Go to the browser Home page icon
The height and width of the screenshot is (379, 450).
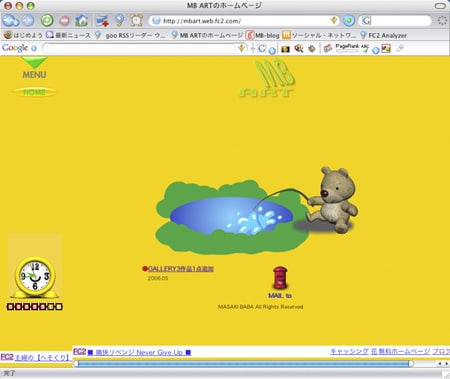(81, 21)
